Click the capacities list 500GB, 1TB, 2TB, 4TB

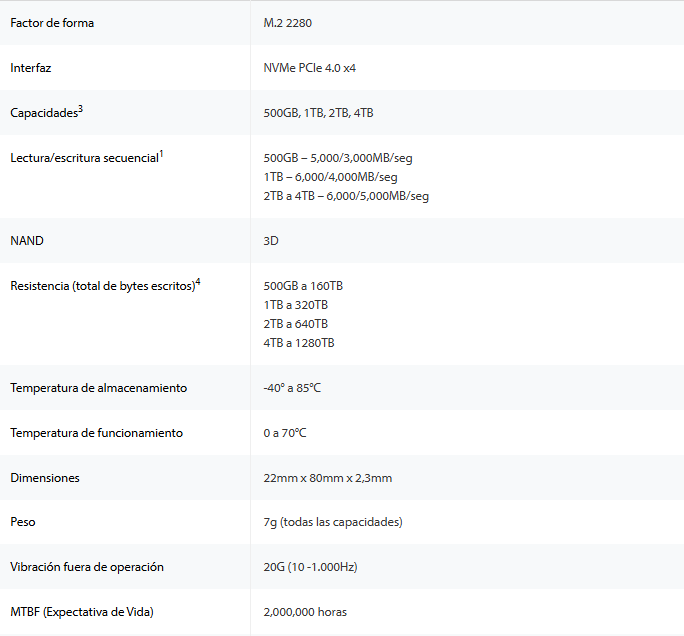tap(318, 113)
